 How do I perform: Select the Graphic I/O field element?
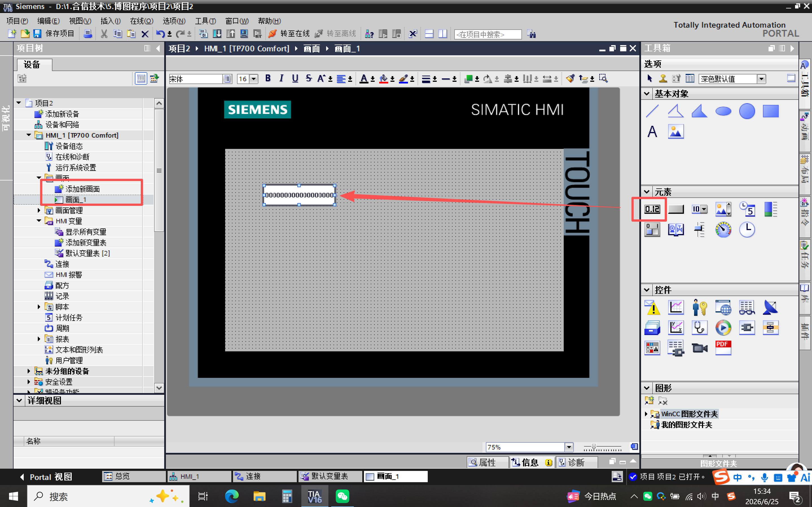[723, 209]
